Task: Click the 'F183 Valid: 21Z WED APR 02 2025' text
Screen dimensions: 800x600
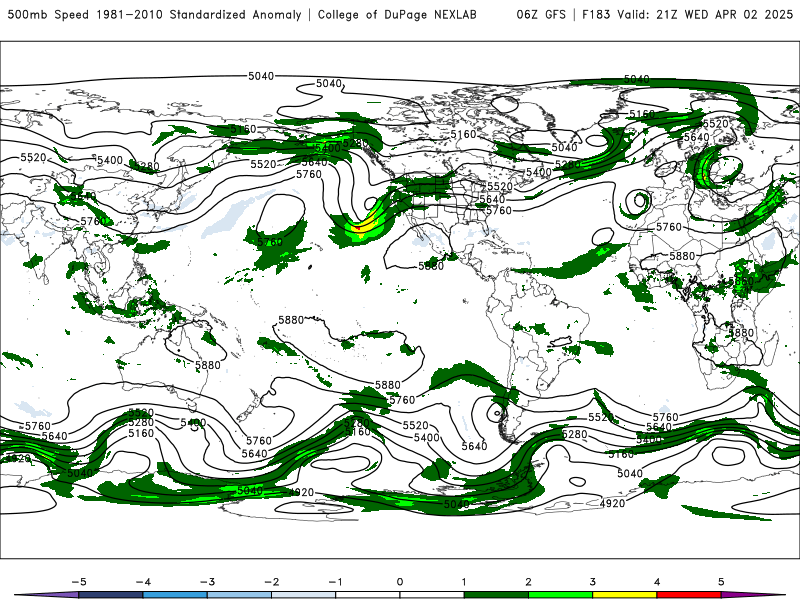Action: [688, 14]
